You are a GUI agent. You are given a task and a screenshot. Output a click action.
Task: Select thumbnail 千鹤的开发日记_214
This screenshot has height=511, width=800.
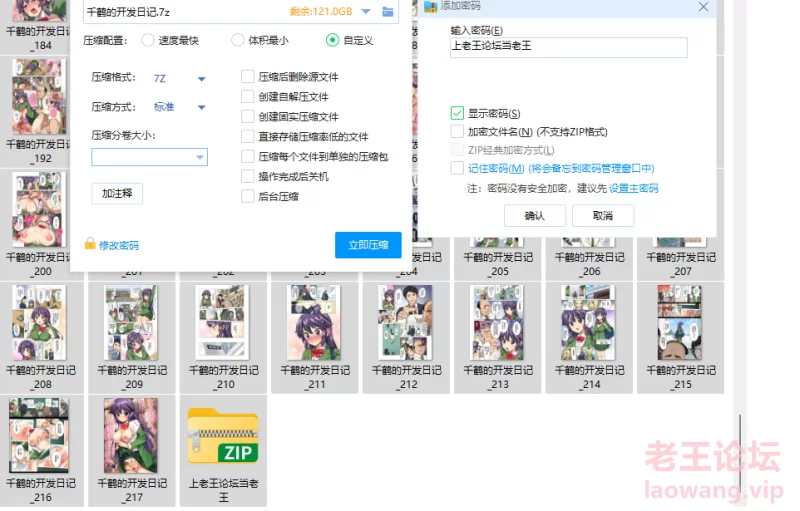[589, 322]
